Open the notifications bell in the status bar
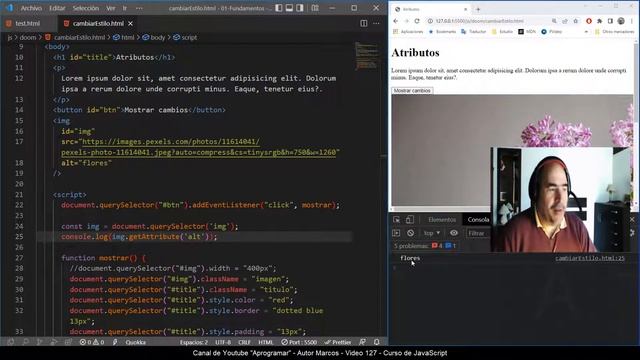Image resolution: width=640 pixels, height=360 pixels. tap(376, 342)
